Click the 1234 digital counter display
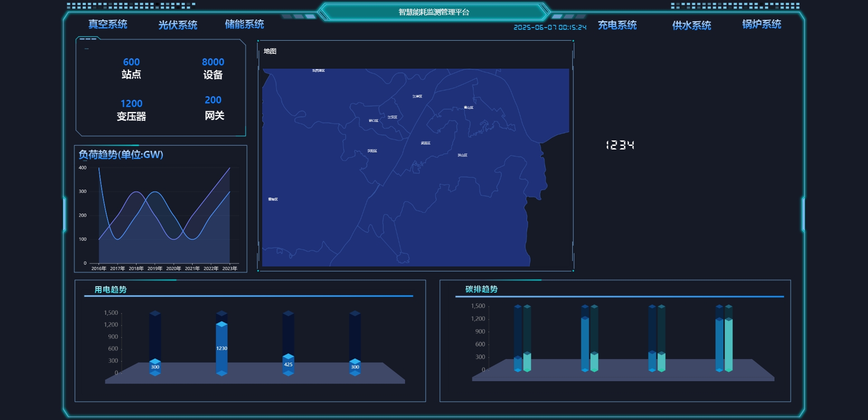The height and width of the screenshot is (420, 868). (x=620, y=145)
